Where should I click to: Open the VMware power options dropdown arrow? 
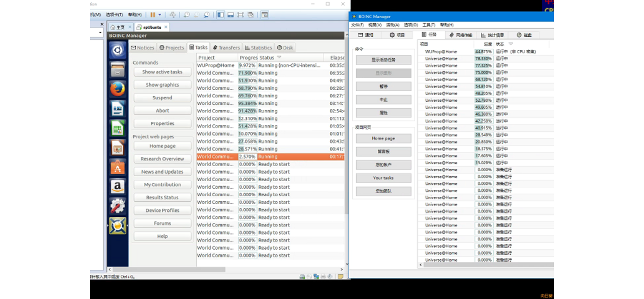160,15
